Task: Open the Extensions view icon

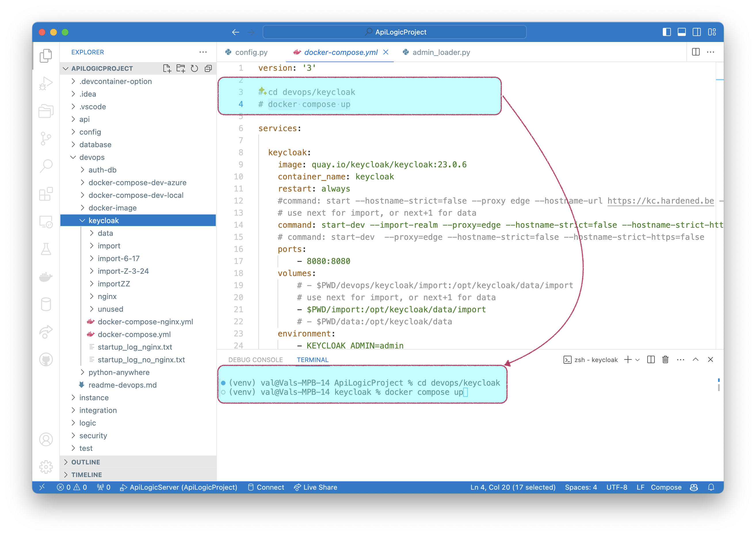Action: coord(46,194)
